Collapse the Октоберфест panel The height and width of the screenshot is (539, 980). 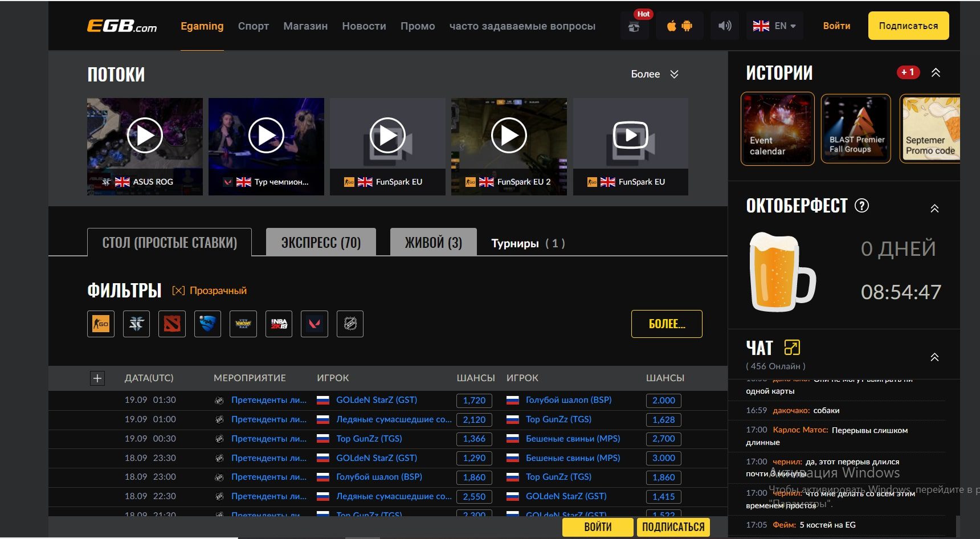point(934,209)
